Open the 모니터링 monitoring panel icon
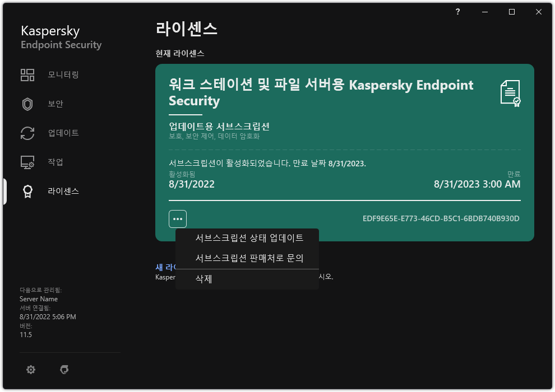 (27, 74)
